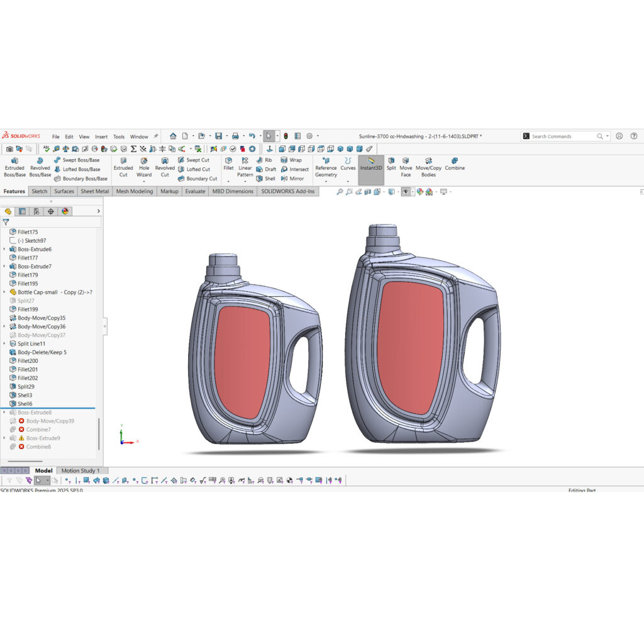644x644 pixels.
Task: Open the Linear Pattern tool
Action: [245, 167]
